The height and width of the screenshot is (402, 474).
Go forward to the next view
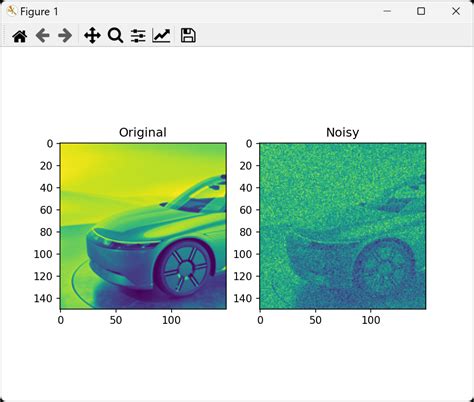pos(65,36)
